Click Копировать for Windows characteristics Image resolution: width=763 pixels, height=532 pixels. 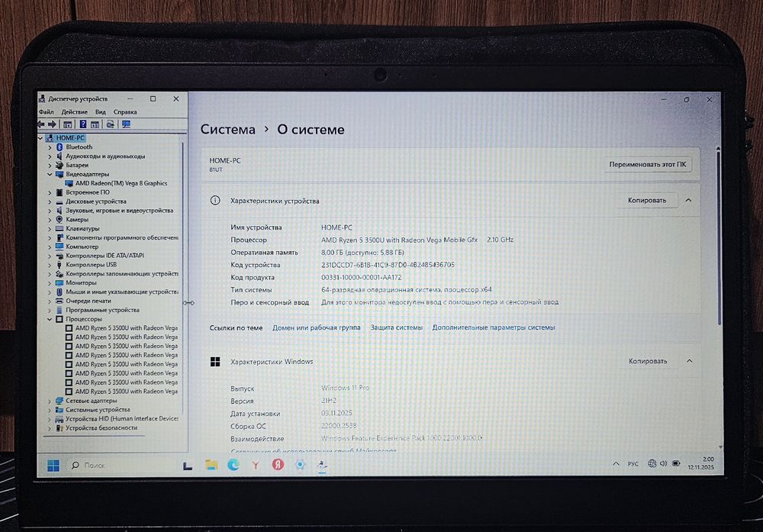coord(648,361)
